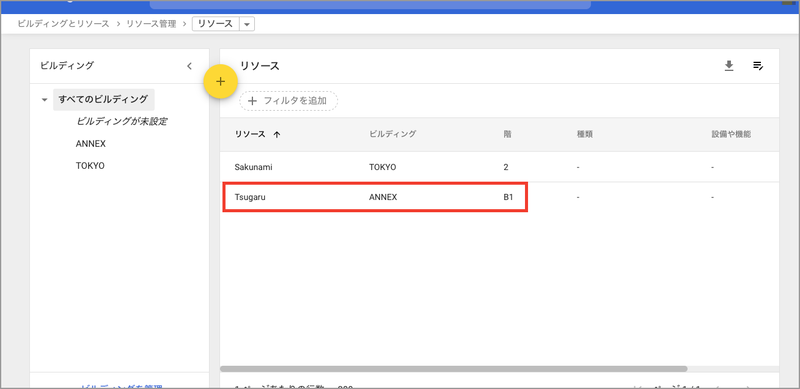Viewport: 800px width, 389px height.
Task: Download the resource list
Action: (x=729, y=66)
